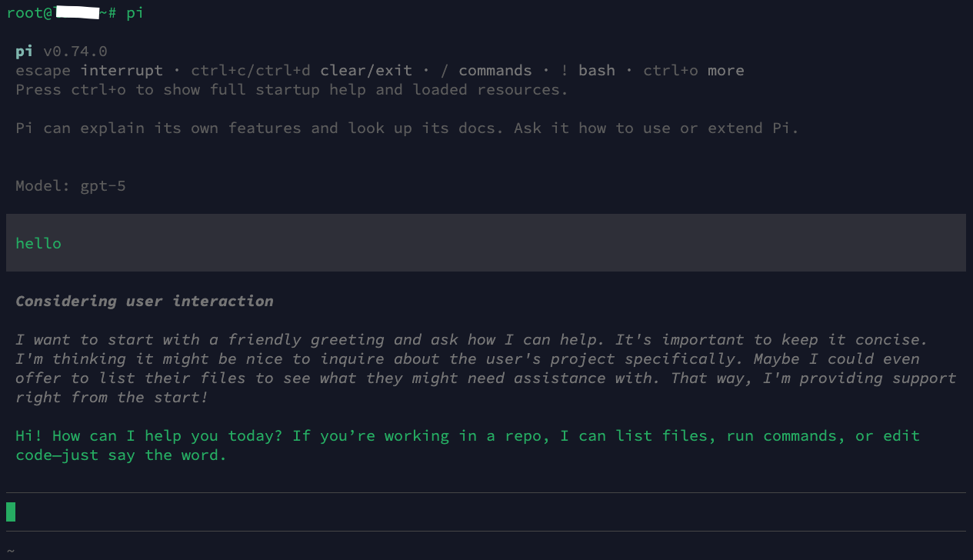Click the v0.74.0 version label

point(75,52)
